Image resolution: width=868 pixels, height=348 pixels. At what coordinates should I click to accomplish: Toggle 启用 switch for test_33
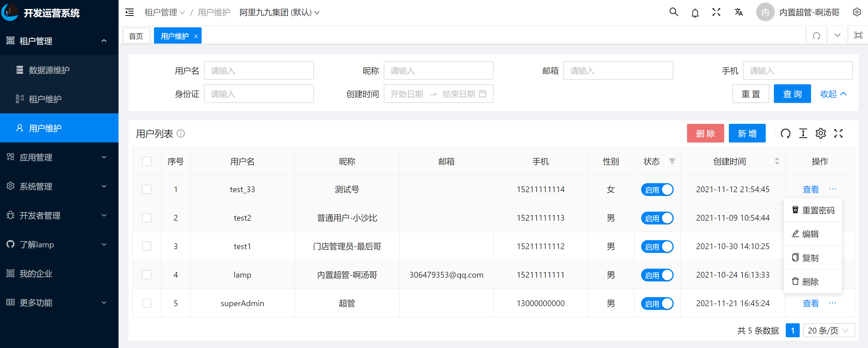[x=657, y=190]
